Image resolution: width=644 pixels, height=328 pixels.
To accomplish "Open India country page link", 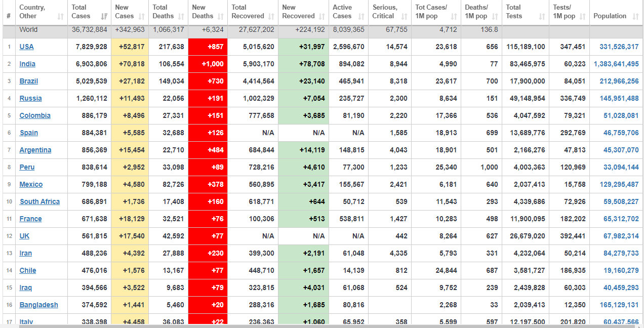I will [27, 64].
